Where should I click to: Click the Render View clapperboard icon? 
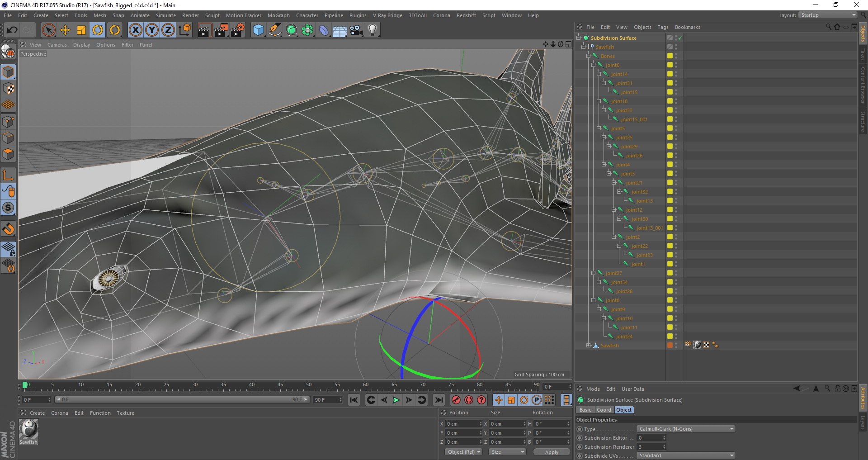(x=204, y=30)
